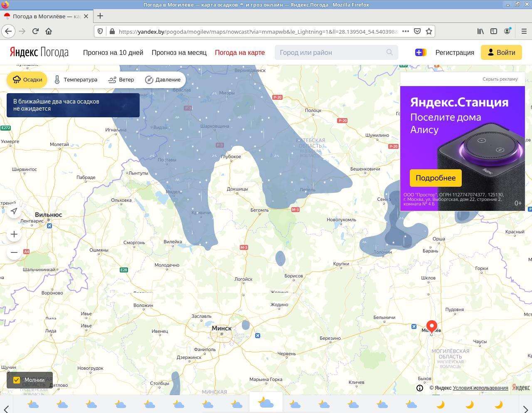
Task: Close the Погода в Могилёве tab
Action: [x=86, y=16]
